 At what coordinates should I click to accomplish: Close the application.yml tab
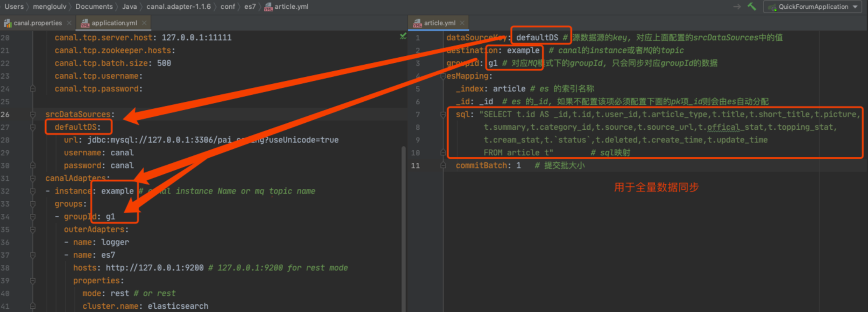point(144,23)
